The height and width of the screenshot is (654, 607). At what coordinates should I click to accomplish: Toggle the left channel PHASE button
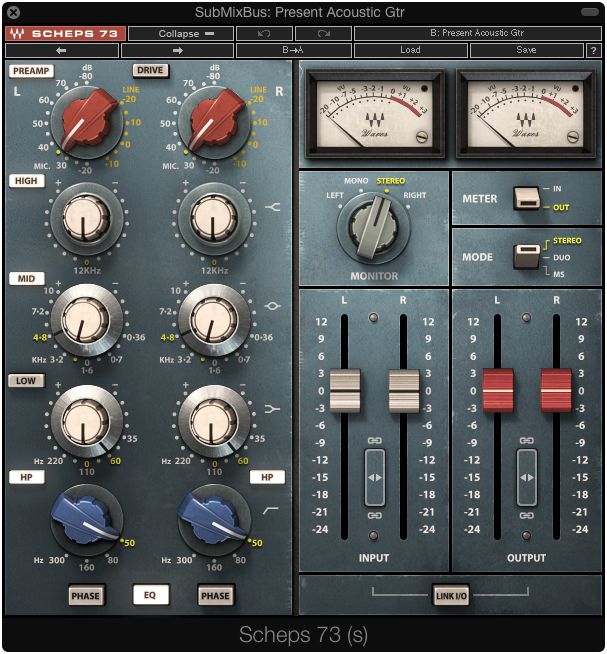point(86,596)
